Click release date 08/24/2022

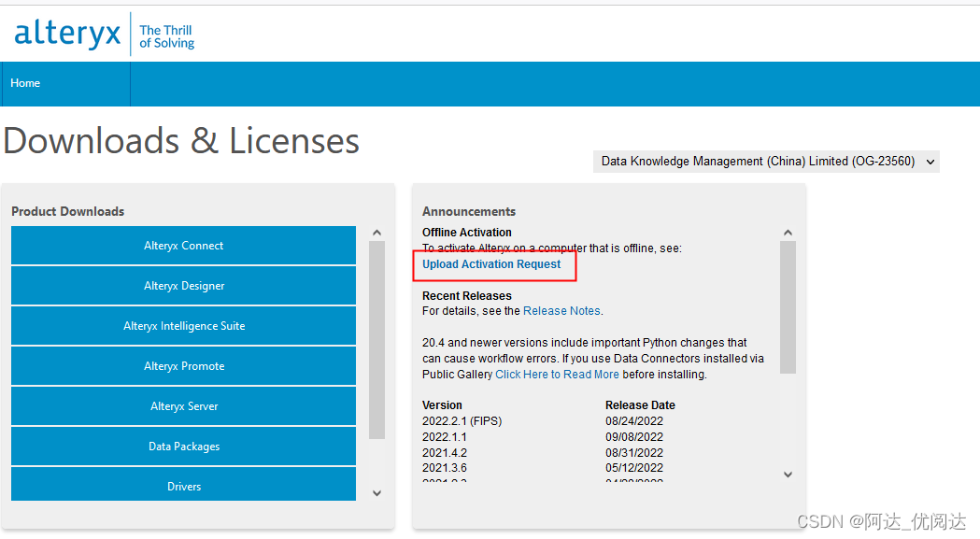point(634,420)
